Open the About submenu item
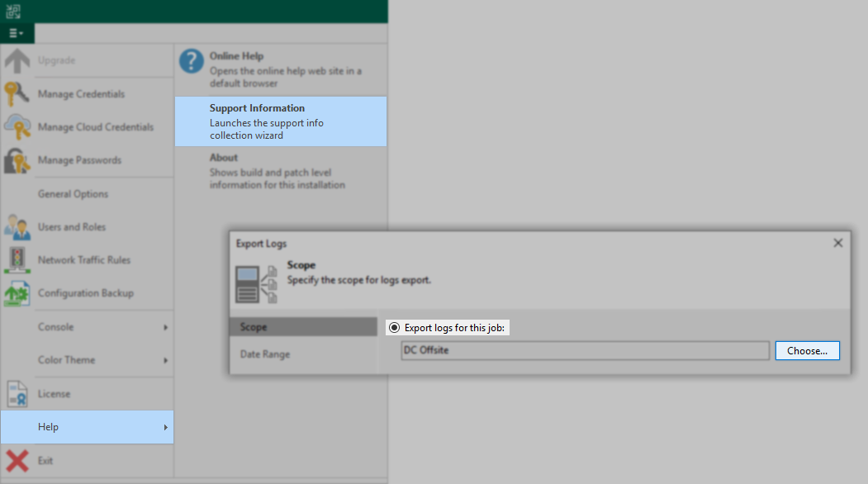 (x=281, y=171)
